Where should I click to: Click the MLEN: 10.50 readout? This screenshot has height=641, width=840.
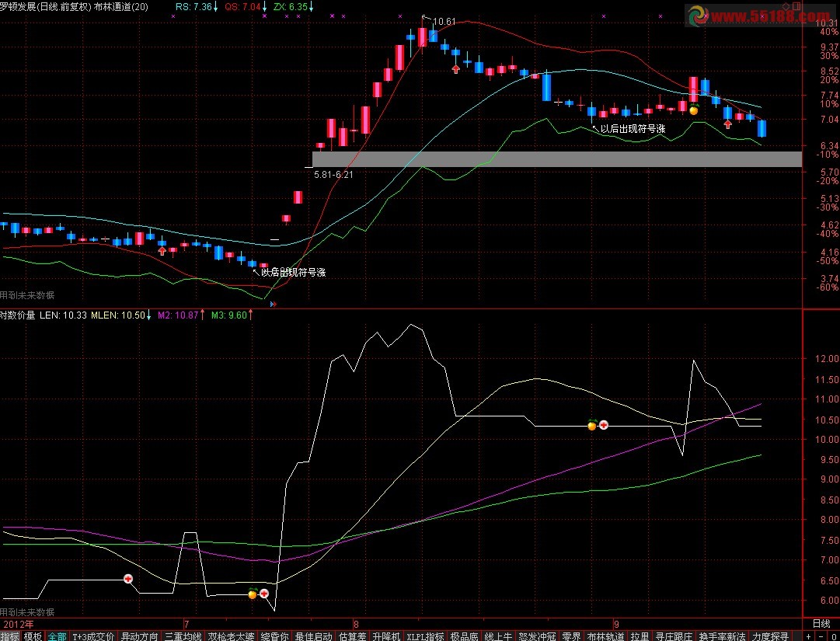(x=118, y=315)
